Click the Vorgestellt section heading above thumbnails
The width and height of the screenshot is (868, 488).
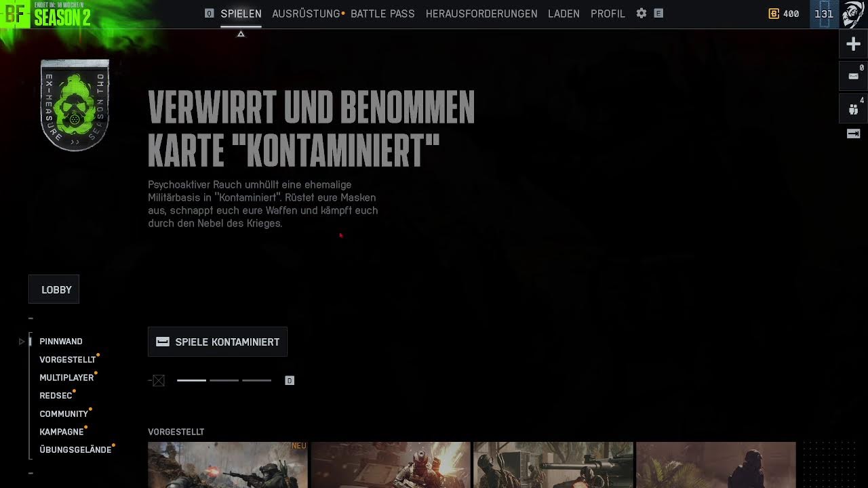click(x=176, y=432)
